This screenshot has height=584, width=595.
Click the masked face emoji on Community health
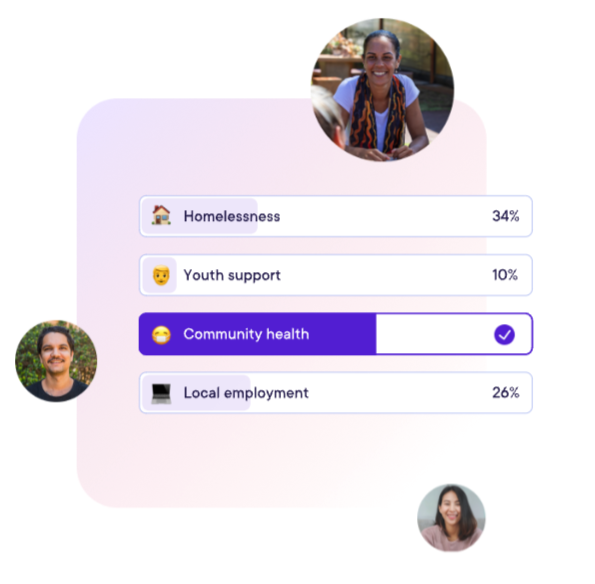point(161,334)
